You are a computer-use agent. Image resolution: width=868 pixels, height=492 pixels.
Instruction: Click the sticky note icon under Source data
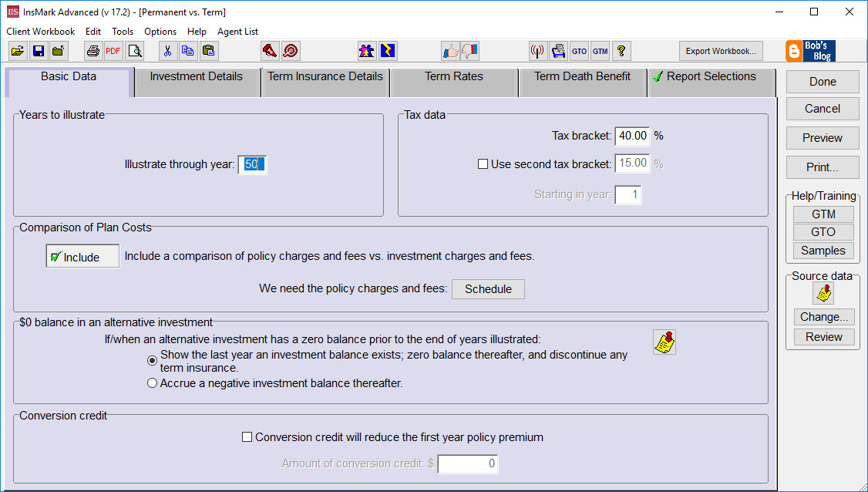point(823,293)
